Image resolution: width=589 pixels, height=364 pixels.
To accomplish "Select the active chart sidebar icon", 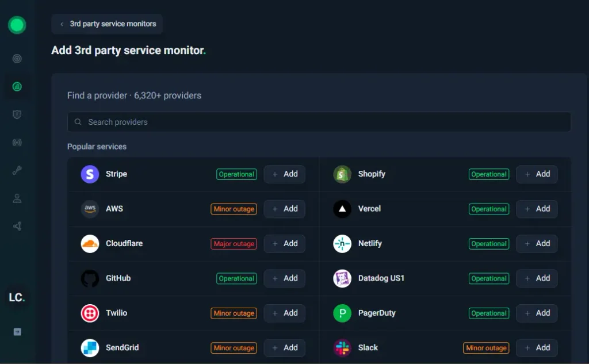I will 17,87.
